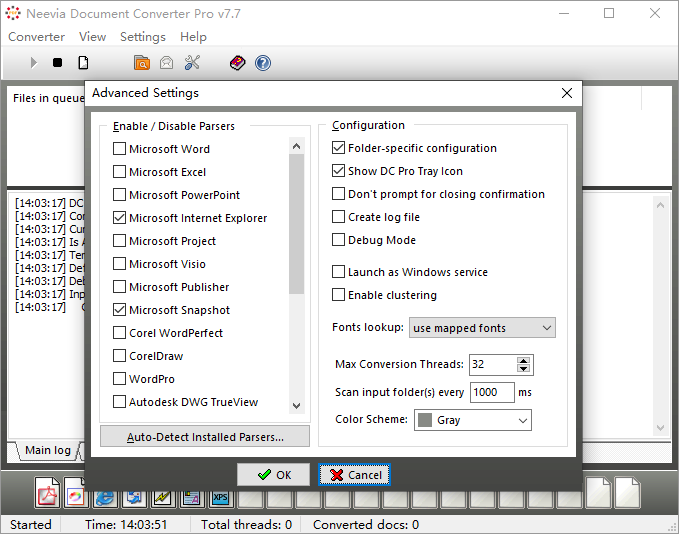Click the parsers list scrollbar thumb
The image size is (679, 534).
coord(297,224)
